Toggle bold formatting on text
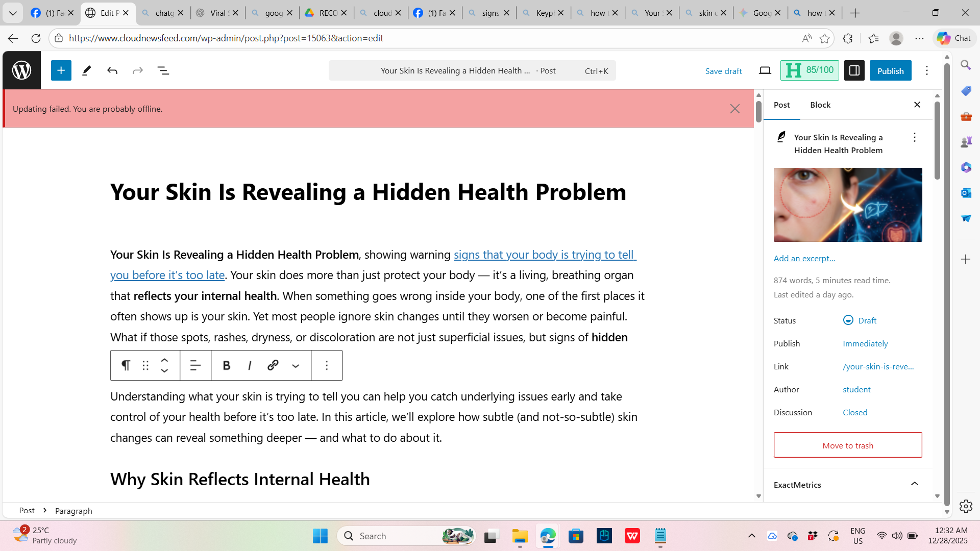 coord(227,365)
